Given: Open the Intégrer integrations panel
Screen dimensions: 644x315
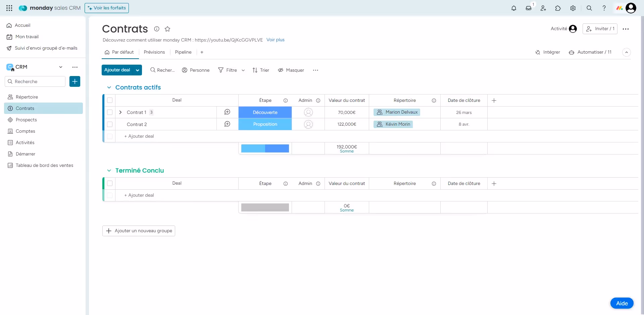Looking at the screenshot, I should click(x=548, y=52).
